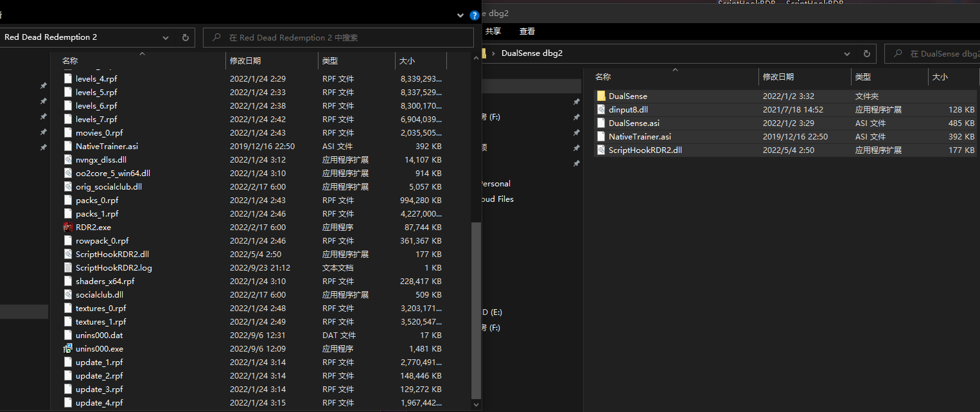The height and width of the screenshot is (412, 980).
Task: Open the 查看 ribbon tab
Action: [527, 31]
